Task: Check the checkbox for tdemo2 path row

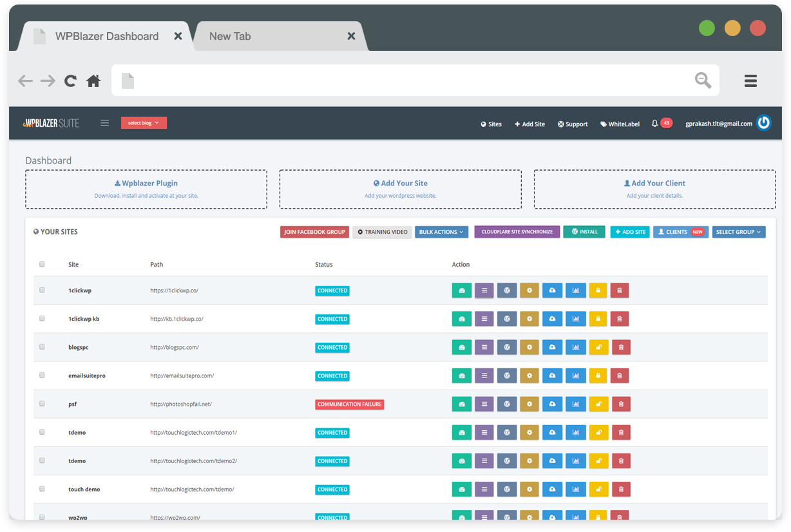Action: [x=42, y=460]
